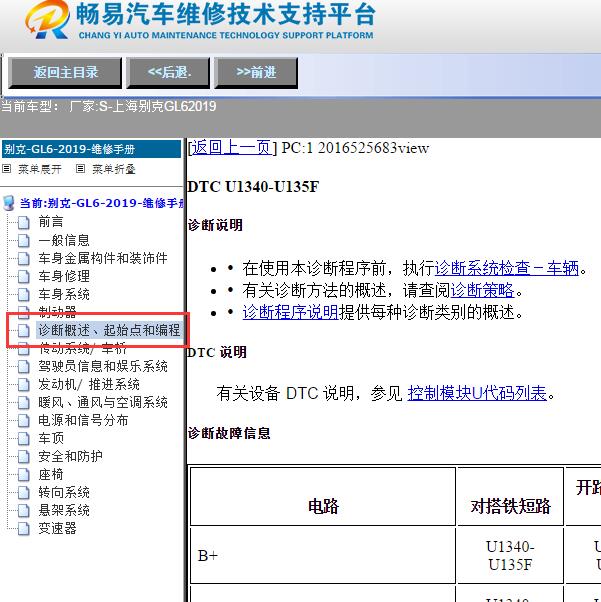Click the page icon beside 一般信息

[x=24, y=240]
